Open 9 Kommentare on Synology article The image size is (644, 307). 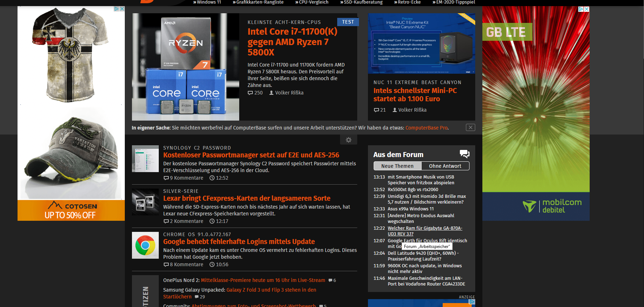click(183, 178)
